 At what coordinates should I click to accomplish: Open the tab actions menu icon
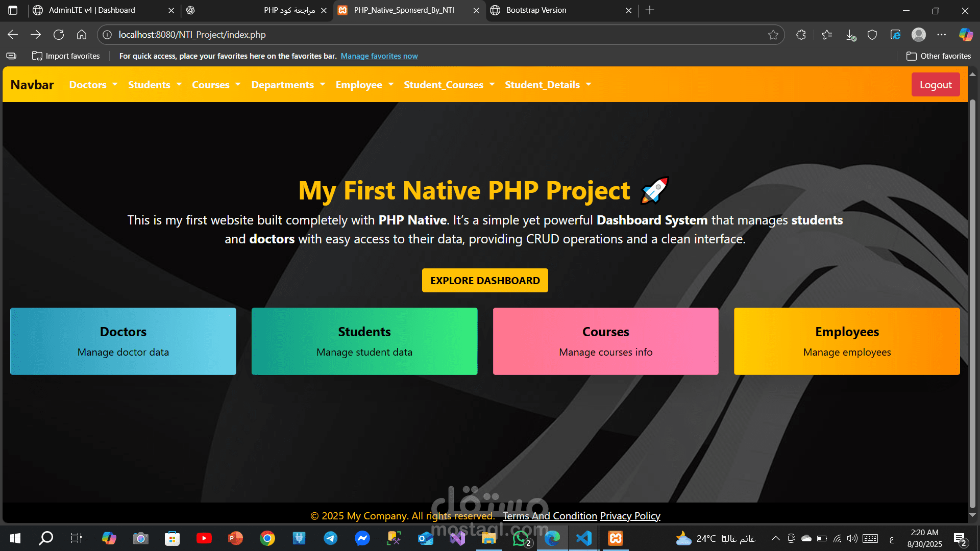(13, 10)
